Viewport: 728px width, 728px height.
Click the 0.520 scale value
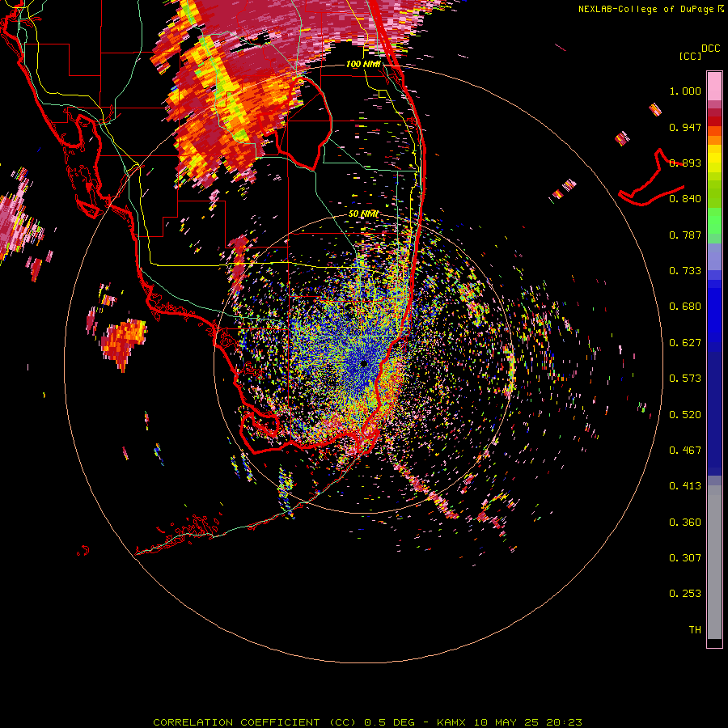(x=685, y=415)
